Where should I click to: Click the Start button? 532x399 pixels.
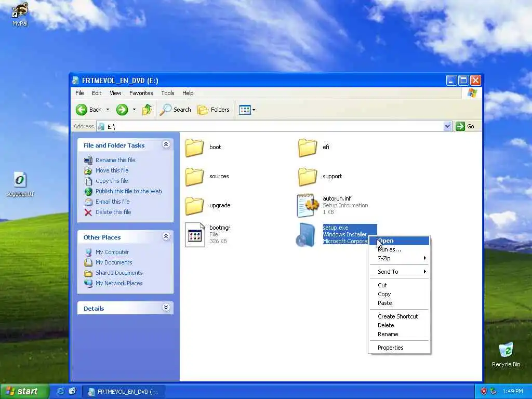24,391
